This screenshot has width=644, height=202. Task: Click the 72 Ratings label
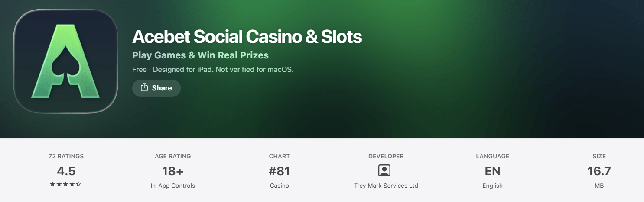tap(66, 156)
